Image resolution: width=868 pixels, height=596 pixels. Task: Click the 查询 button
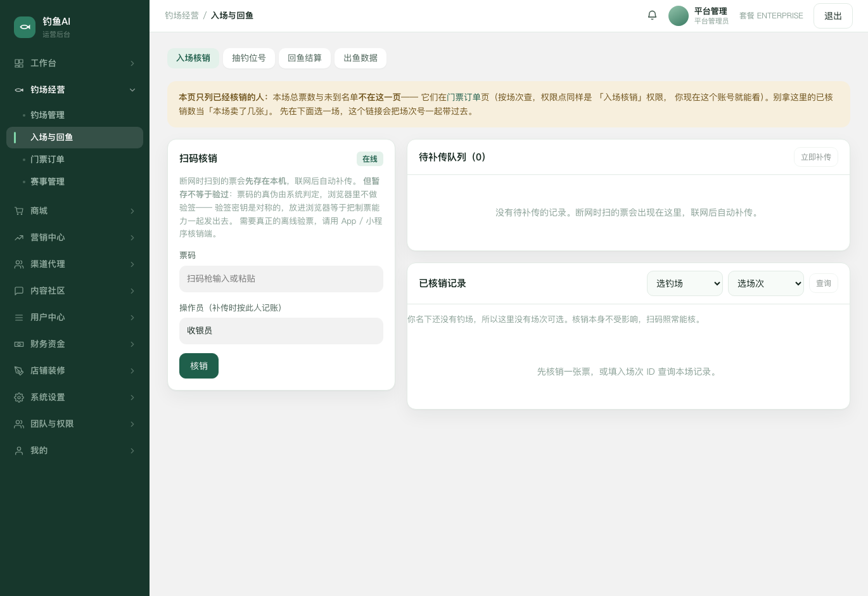[x=824, y=283]
